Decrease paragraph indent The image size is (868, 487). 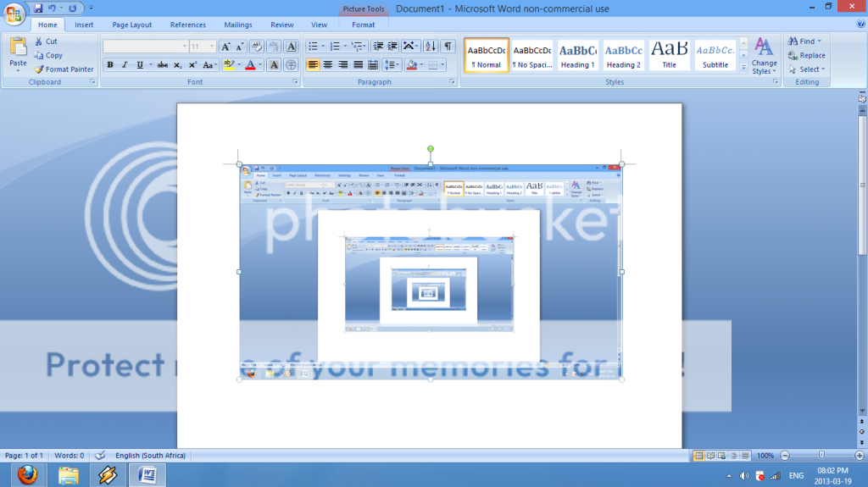[x=378, y=47]
